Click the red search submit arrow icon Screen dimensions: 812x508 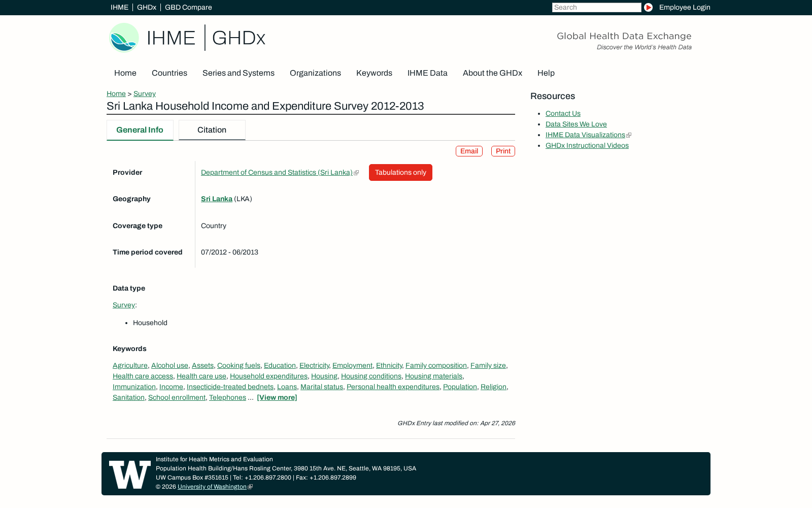pos(648,7)
